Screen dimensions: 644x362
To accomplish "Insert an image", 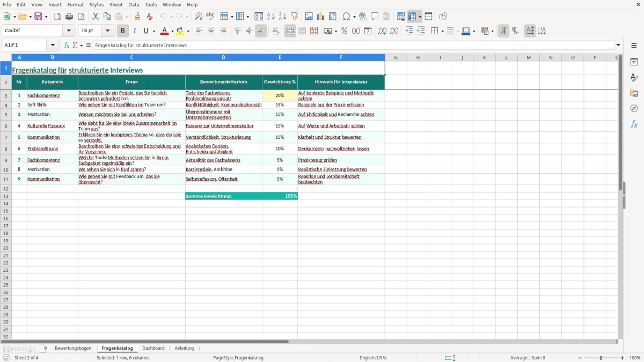I will [x=309, y=17].
